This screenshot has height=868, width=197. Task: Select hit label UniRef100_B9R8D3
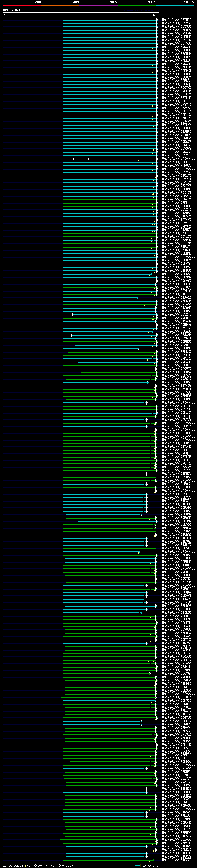pyautogui.click(x=176, y=47)
